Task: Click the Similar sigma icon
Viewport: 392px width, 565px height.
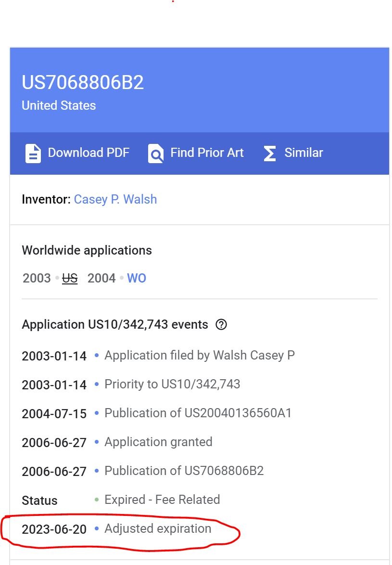Action: [x=270, y=154]
